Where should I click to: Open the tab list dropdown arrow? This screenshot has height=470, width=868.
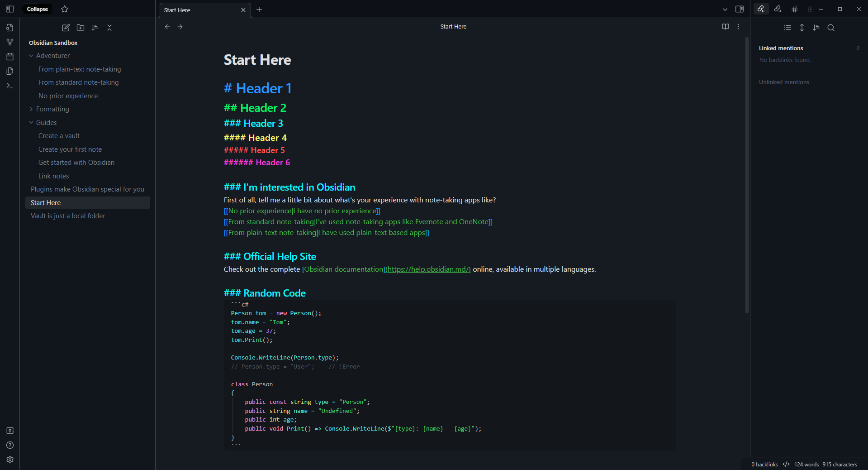tap(725, 9)
